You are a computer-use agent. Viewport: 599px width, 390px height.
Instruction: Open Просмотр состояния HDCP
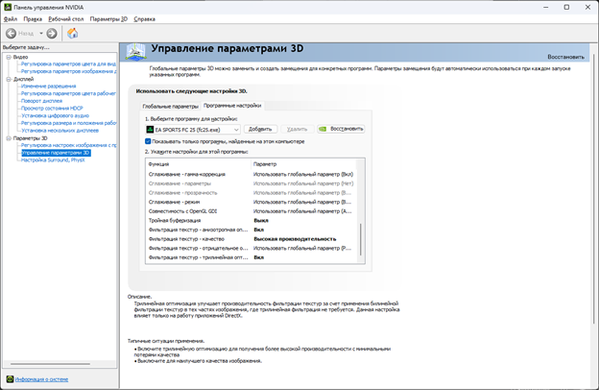[x=52, y=108]
